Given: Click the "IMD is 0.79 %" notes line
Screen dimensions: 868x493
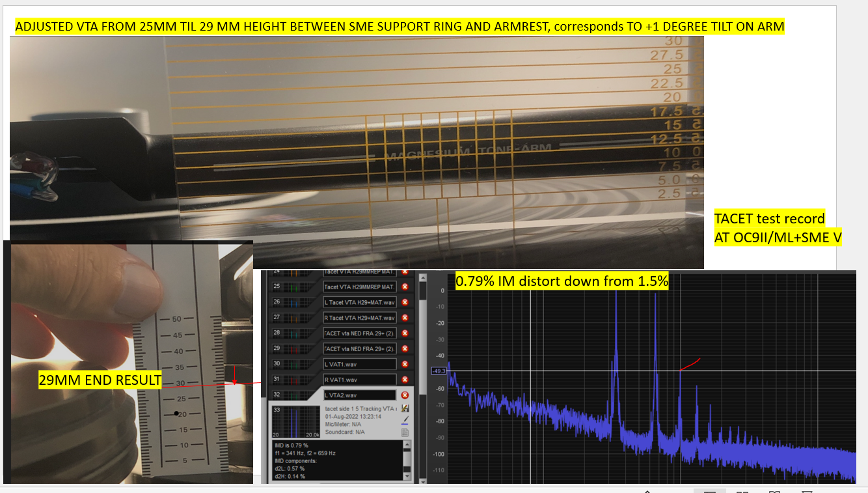Looking at the screenshot, I should point(292,445).
